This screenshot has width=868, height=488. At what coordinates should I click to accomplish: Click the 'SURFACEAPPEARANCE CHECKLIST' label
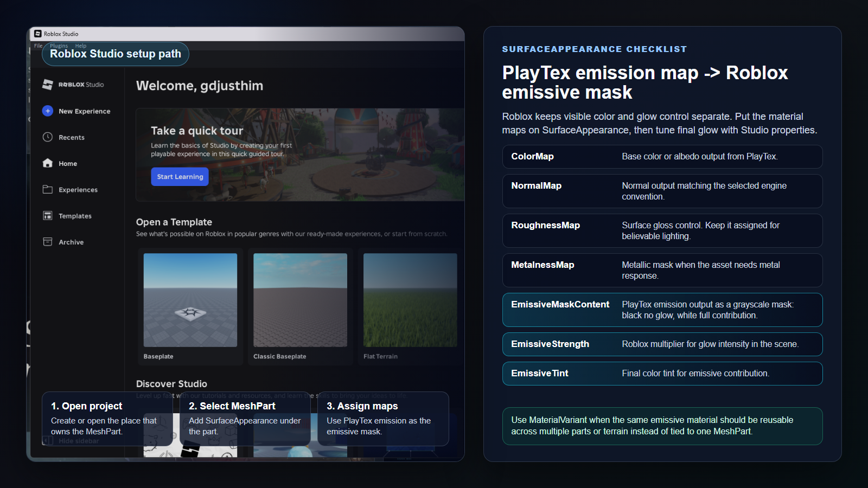pos(595,49)
